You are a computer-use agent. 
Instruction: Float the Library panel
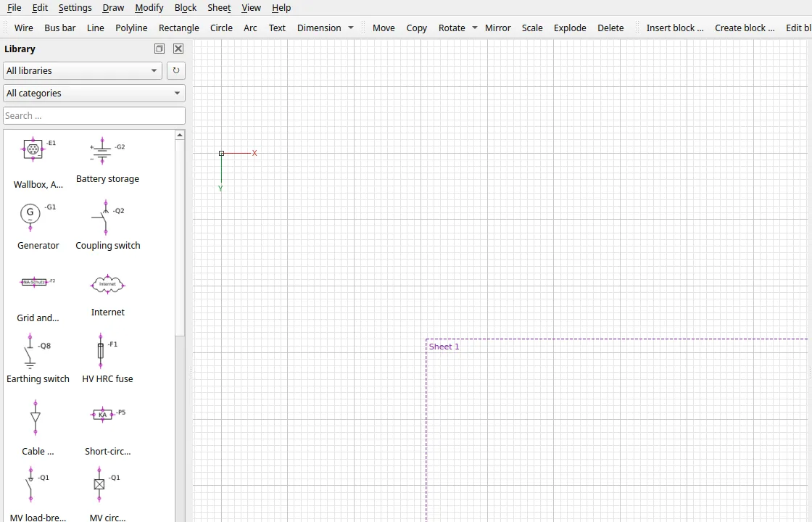point(159,49)
